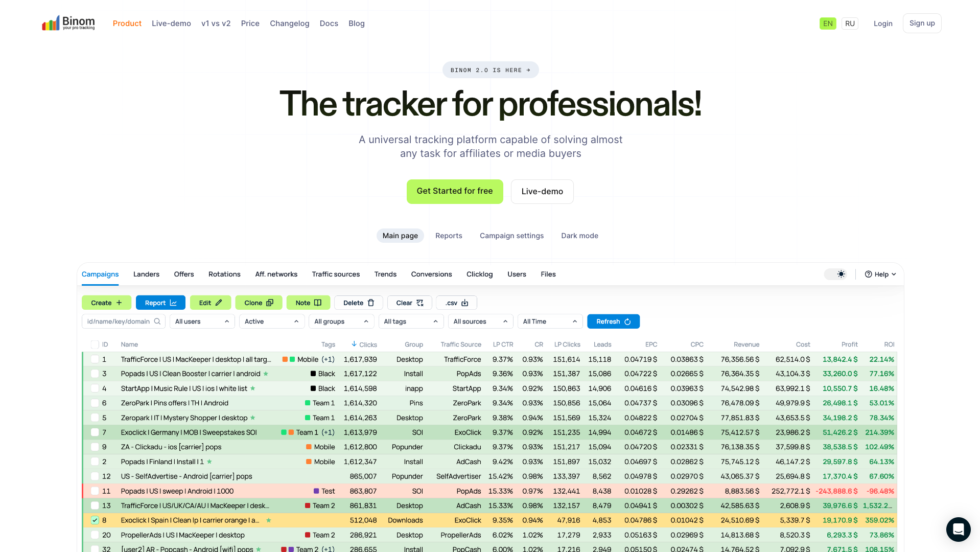Viewport: 980px width, 552px height.
Task: Export campaigns with the .csv button
Action: tap(456, 303)
